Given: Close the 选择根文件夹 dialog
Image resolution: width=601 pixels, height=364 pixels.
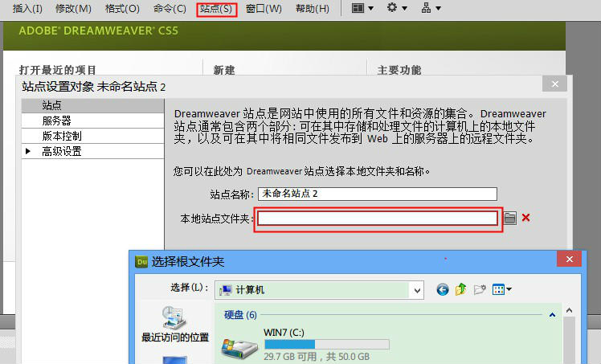Looking at the screenshot, I should tap(569, 260).
